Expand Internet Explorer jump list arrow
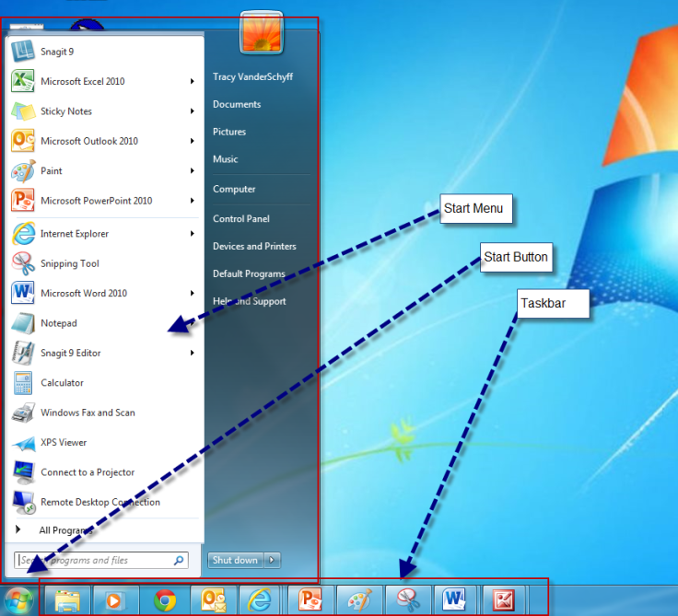The width and height of the screenshot is (678, 616). click(x=192, y=234)
